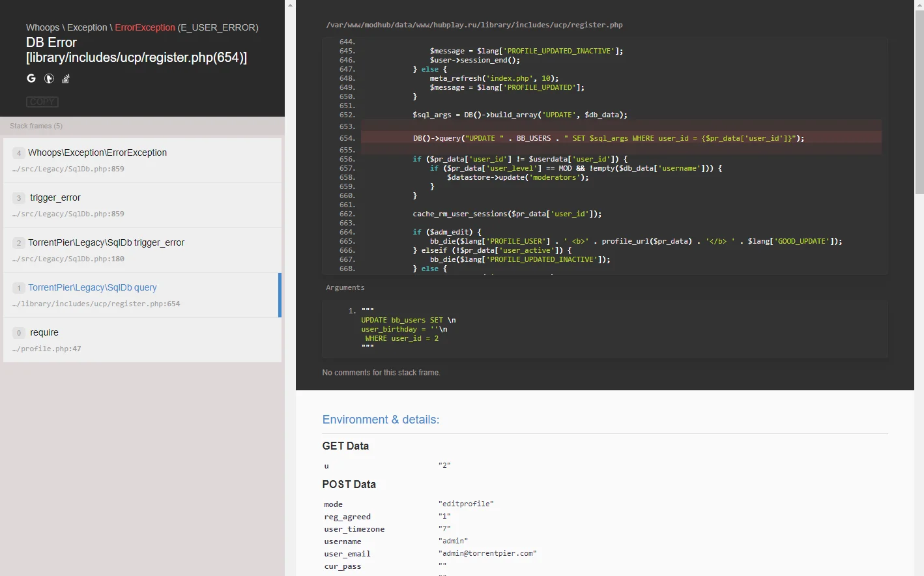
Task: Select stack frame 3 trigger_error
Action: point(142,205)
